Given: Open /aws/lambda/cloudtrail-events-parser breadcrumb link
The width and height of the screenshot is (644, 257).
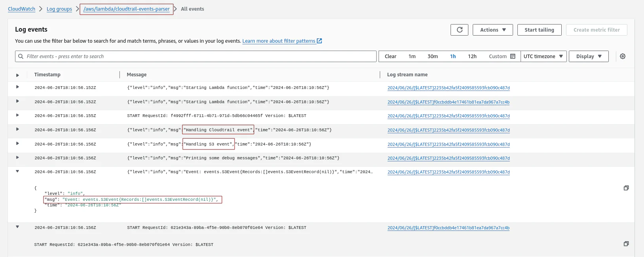Looking at the screenshot, I should pyautogui.click(x=127, y=9).
